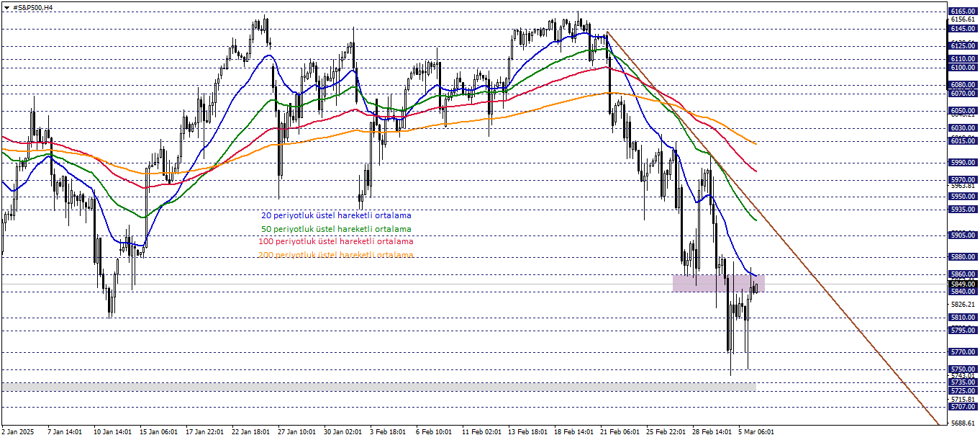
Task: Click the 17 Jan 22:01 time label
Action: 206,432
